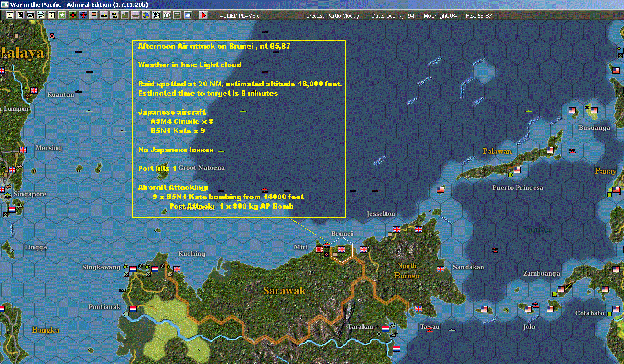Click the Jesselton map label

click(x=380, y=214)
